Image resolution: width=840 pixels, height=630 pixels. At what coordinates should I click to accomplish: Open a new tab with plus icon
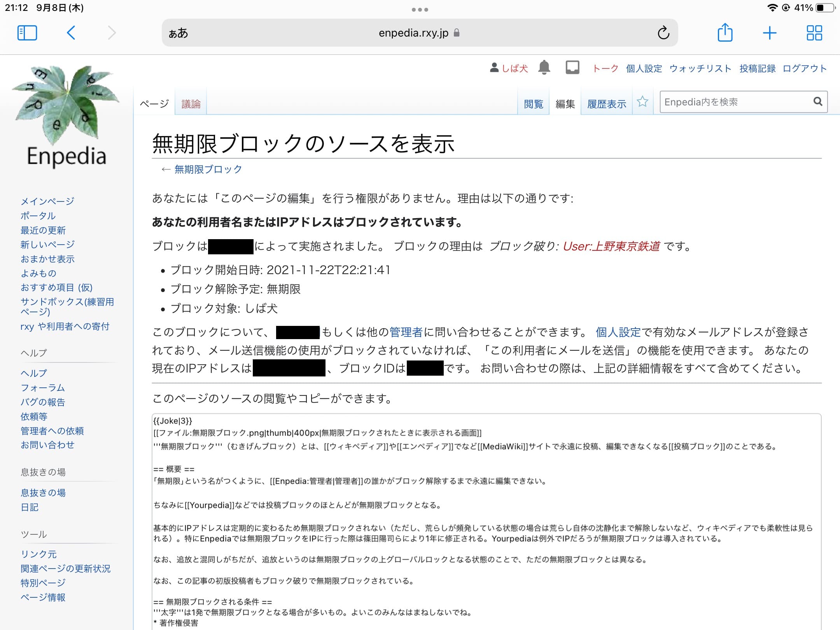click(770, 33)
